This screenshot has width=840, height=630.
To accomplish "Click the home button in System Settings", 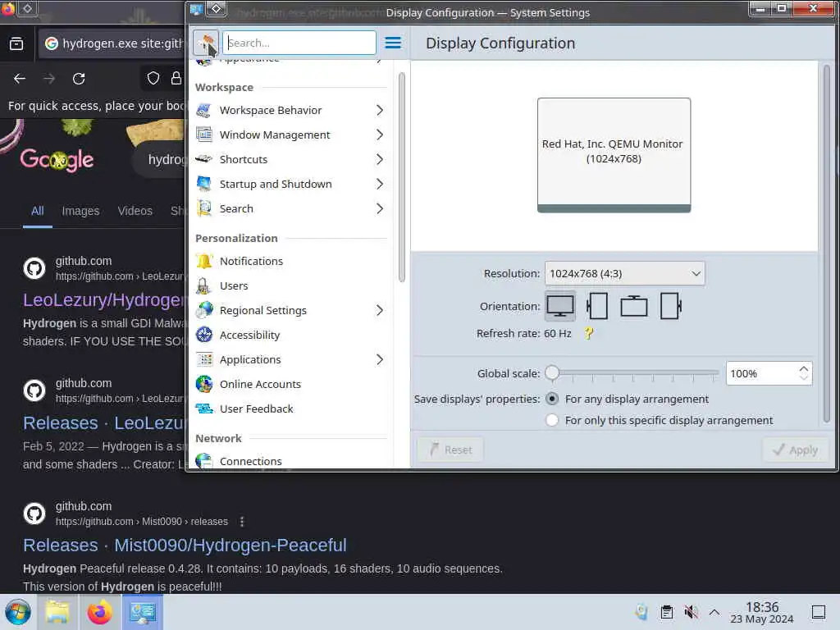I will pyautogui.click(x=206, y=43).
